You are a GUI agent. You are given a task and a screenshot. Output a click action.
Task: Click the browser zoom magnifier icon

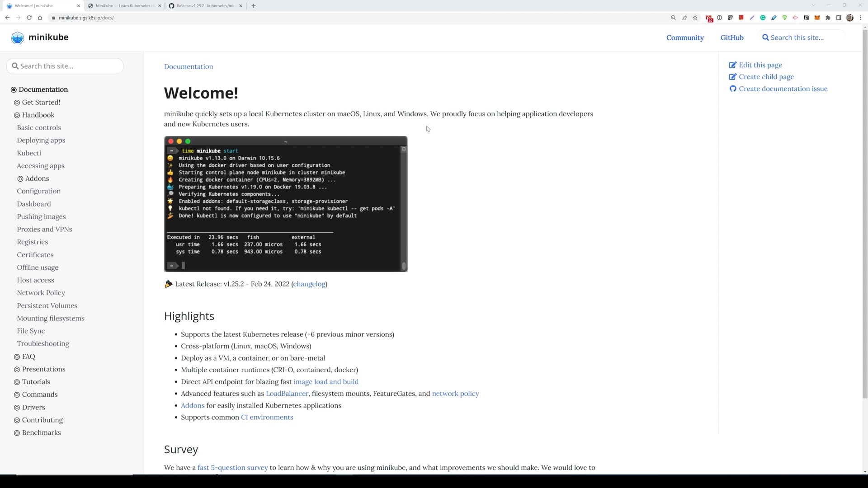click(673, 18)
